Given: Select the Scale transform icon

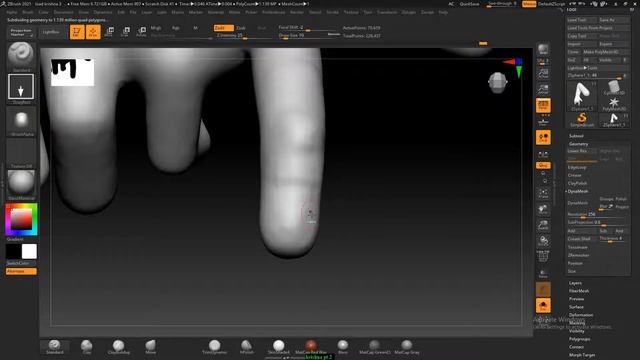Looking at the screenshot, I should pyautogui.click(x=125, y=32).
